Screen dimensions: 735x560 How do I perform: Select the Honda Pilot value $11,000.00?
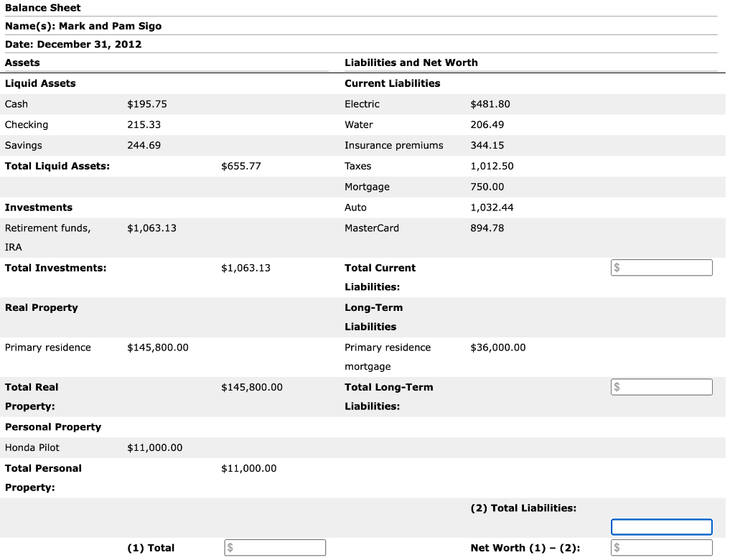coord(154,447)
